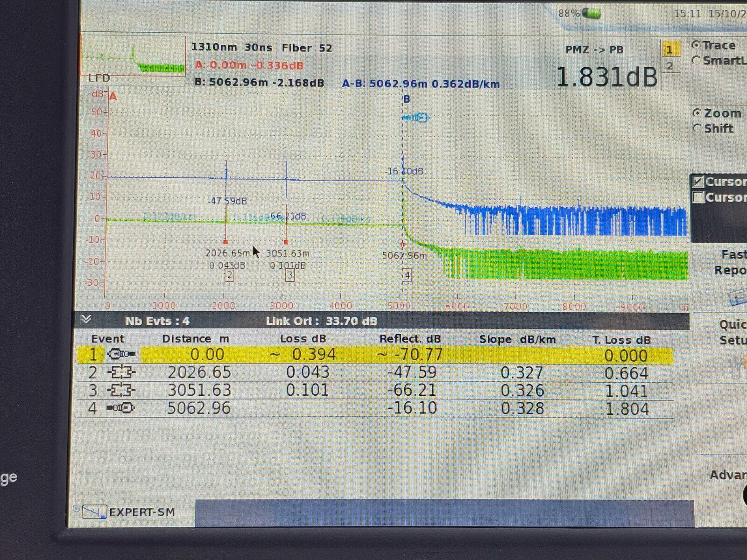Select the Shift radio button

[698, 128]
